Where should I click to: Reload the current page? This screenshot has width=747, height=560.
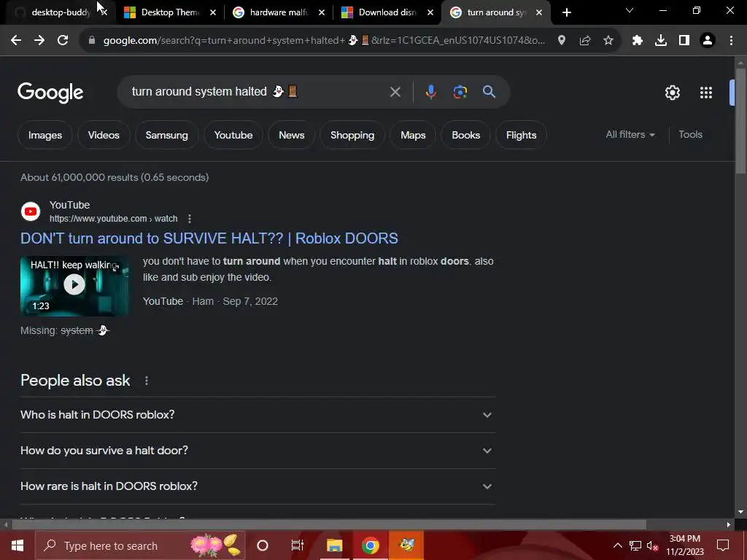coord(63,41)
